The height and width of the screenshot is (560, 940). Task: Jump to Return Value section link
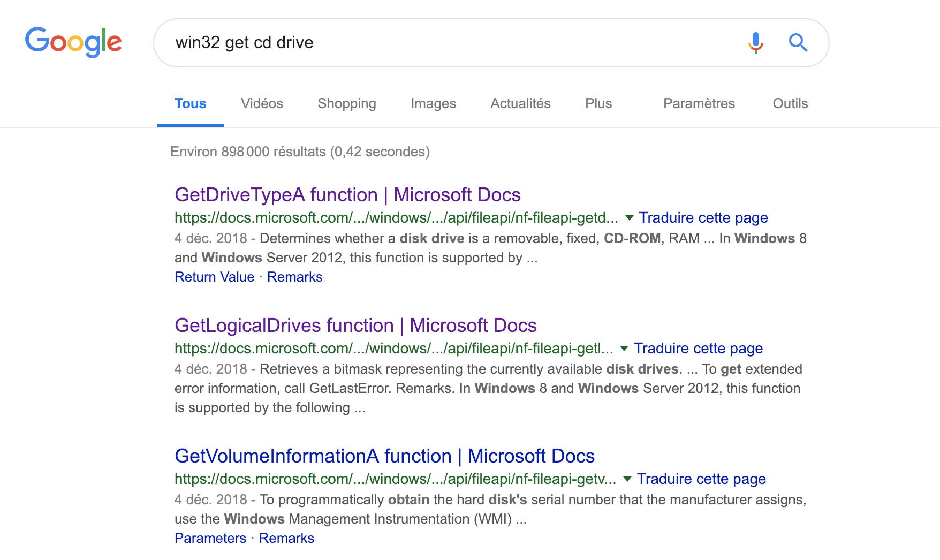(x=214, y=277)
